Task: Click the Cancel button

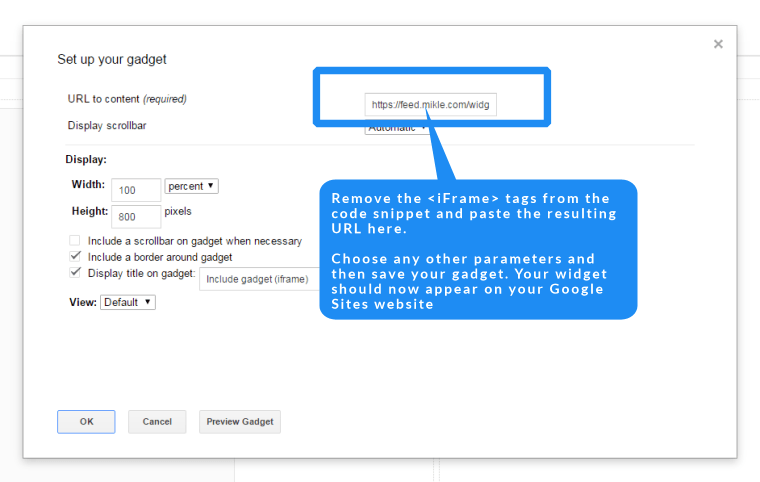Action: point(157,421)
